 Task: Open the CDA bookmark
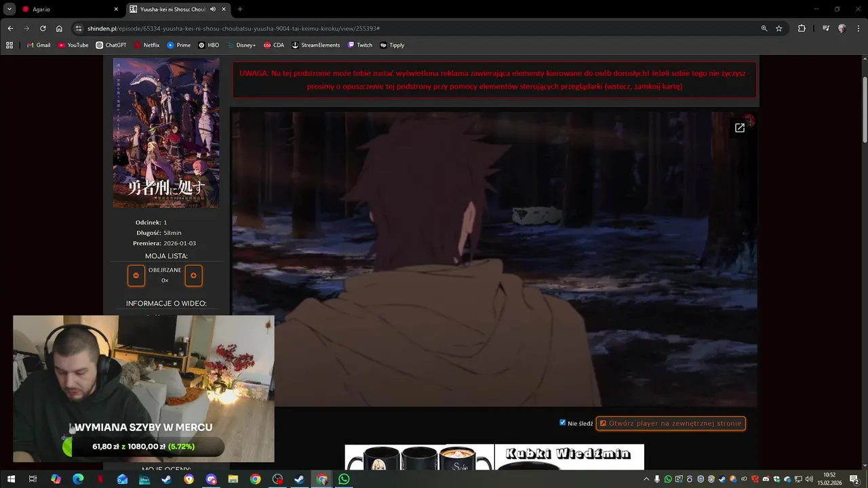[274, 45]
